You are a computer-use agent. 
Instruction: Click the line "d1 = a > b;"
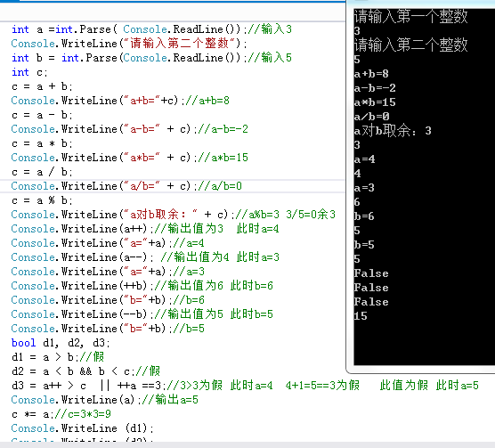pyautogui.click(x=45, y=357)
